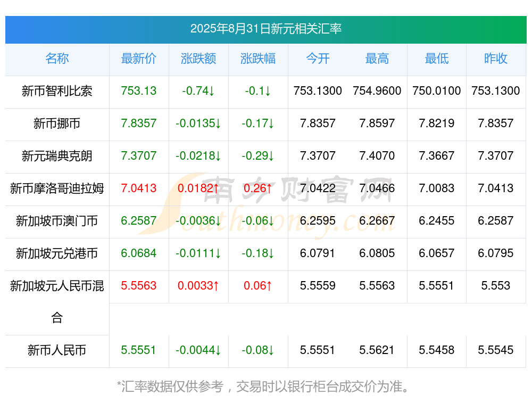Click the low value 6.2455
This screenshot has width=532, height=403.
[437, 221]
